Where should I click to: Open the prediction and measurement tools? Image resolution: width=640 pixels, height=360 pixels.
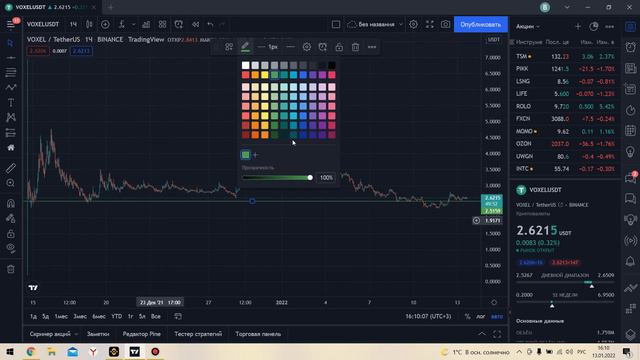click(x=11, y=133)
